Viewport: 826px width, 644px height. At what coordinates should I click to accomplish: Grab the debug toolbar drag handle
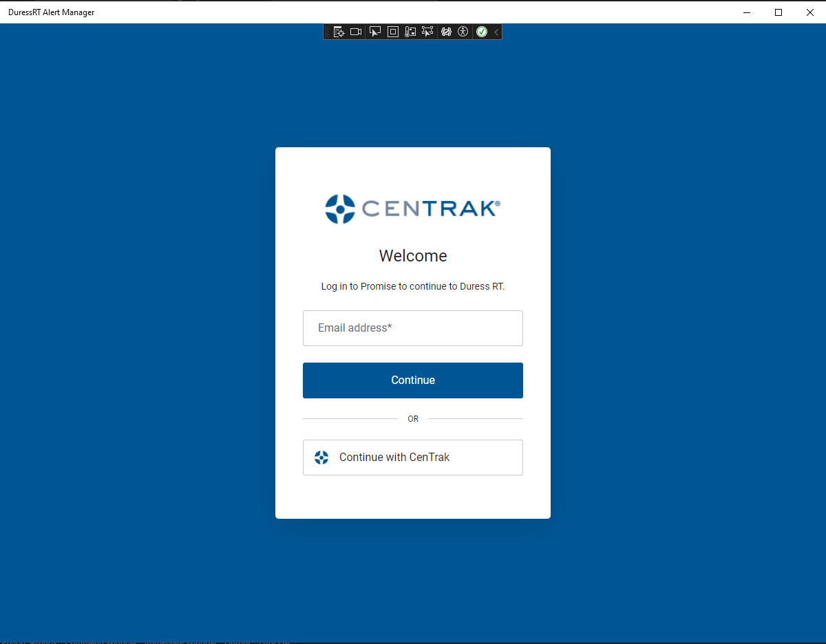[x=328, y=32]
